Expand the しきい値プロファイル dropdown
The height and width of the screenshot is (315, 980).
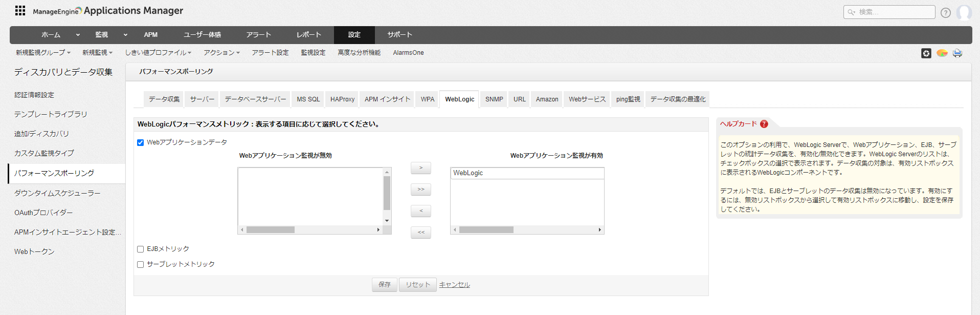pos(158,53)
